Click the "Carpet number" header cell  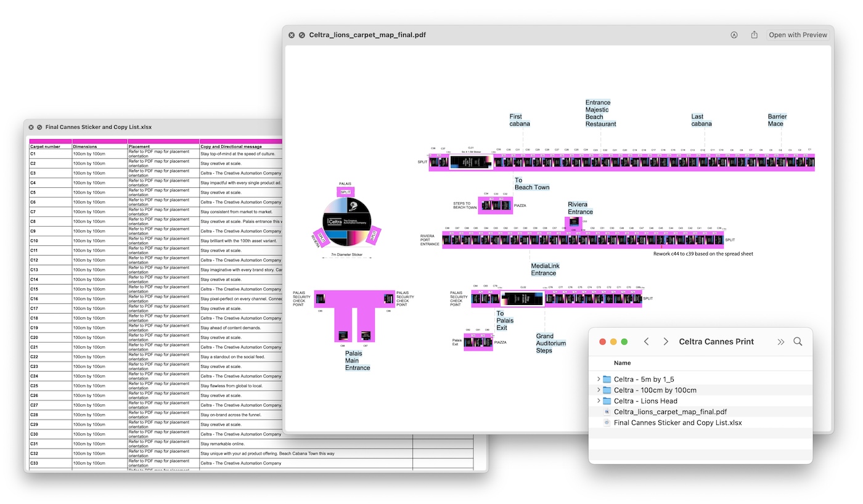pos(51,147)
